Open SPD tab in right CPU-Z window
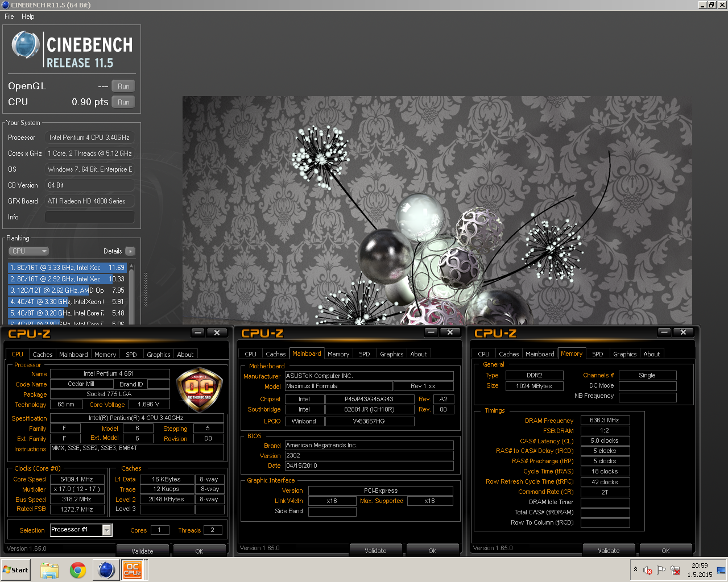 pos(598,354)
